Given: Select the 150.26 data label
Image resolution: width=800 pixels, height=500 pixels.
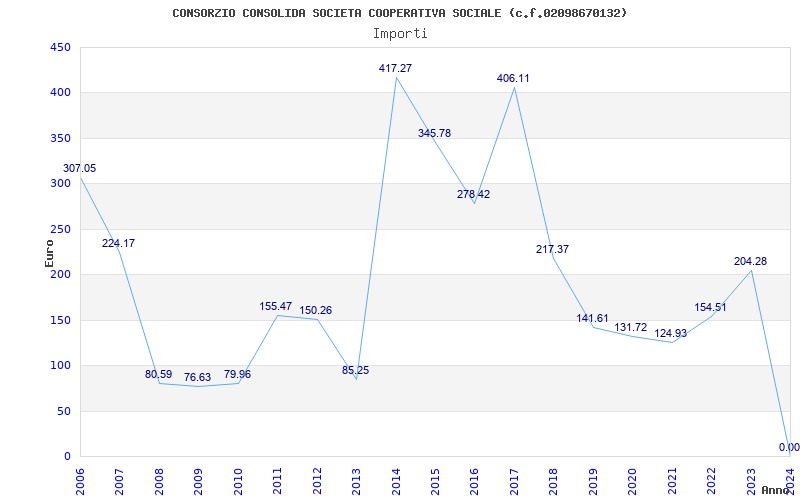Looking at the screenshot, I should click(315, 310).
